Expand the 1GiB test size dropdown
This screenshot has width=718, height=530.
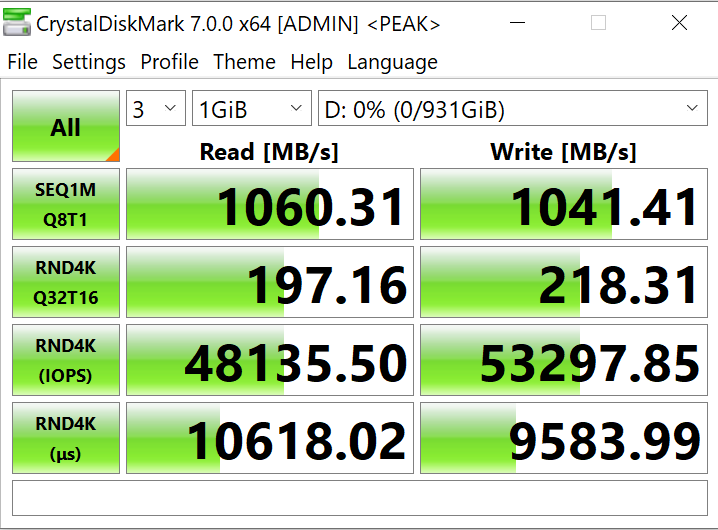point(251,109)
